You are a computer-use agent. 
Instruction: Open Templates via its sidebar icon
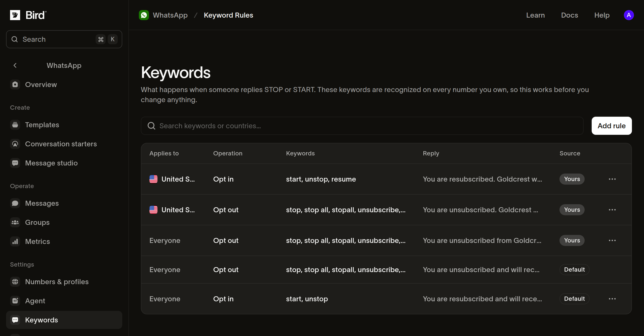click(x=15, y=125)
